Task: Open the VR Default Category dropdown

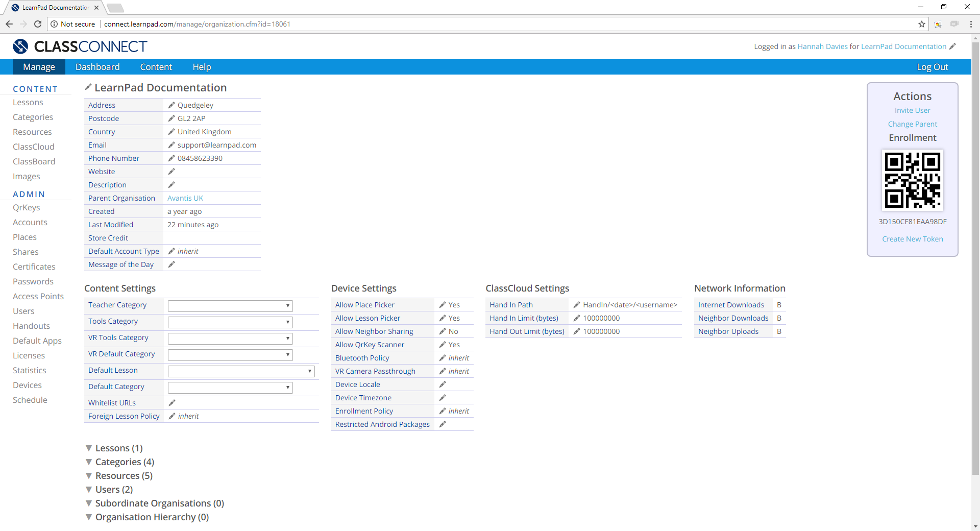Action: (230, 355)
